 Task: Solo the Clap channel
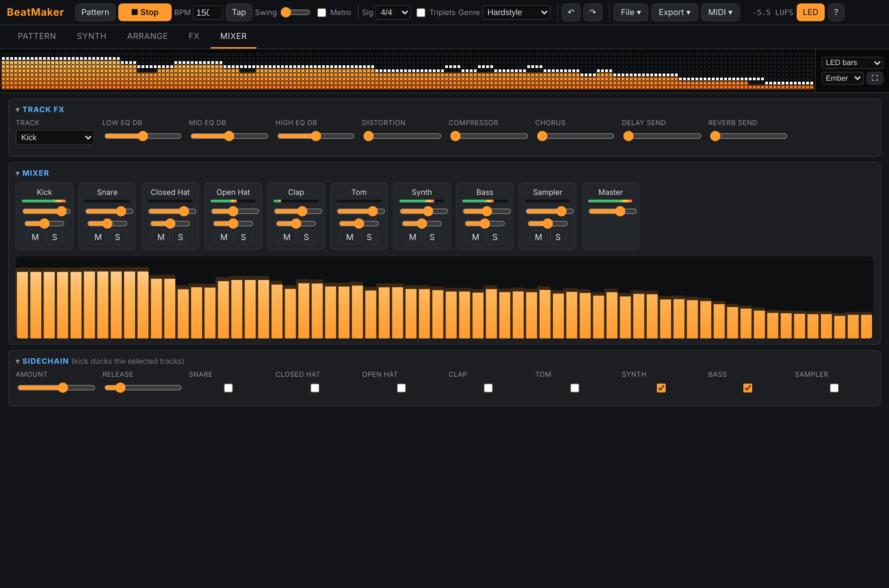306,237
